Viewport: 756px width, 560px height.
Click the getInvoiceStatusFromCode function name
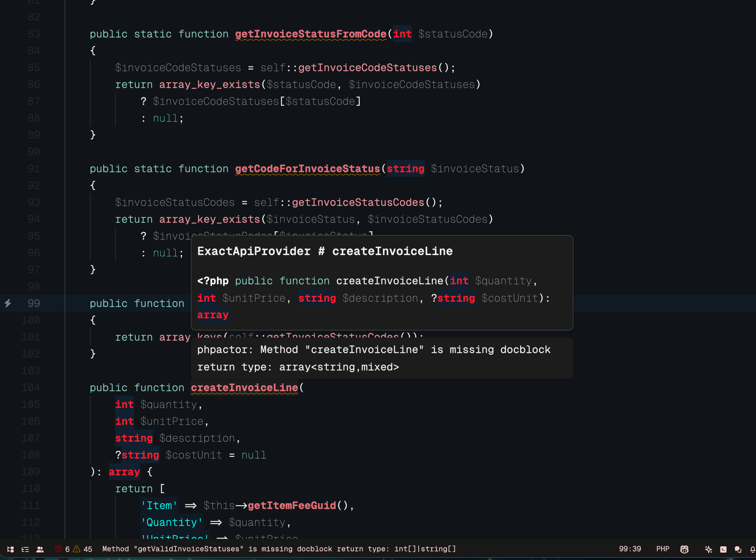(x=311, y=34)
